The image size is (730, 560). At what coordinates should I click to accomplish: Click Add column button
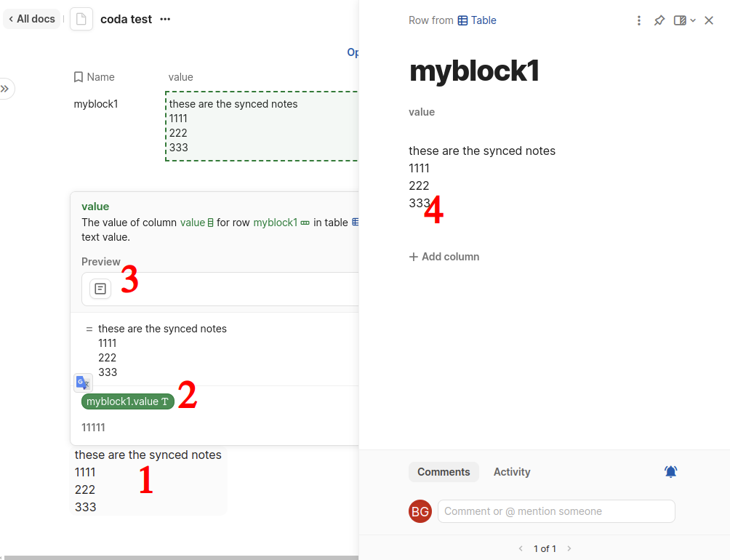(x=444, y=257)
